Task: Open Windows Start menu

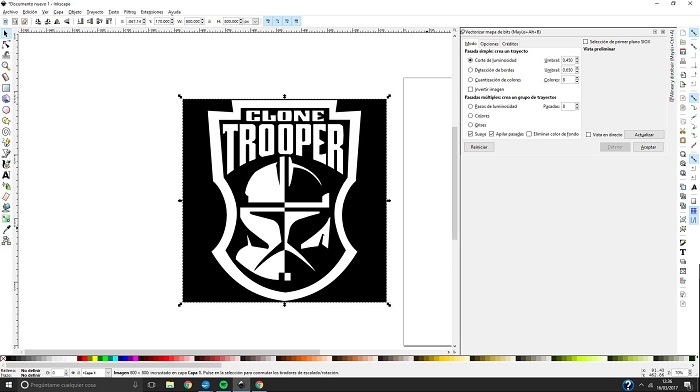Action: click(x=8, y=384)
